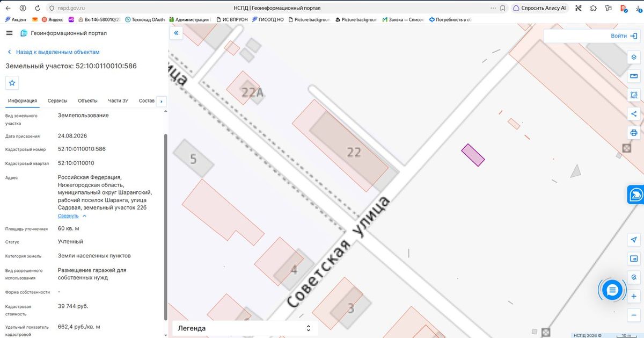The width and height of the screenshot is (644, 338).
Task: Click the cadastral value 39 744 руб.
Action: click(73, 306)
